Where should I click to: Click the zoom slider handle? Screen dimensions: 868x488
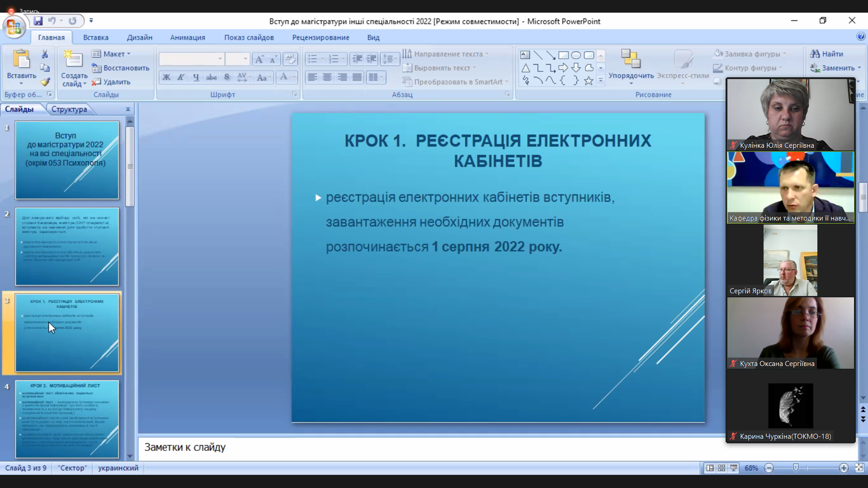[796, 468]
